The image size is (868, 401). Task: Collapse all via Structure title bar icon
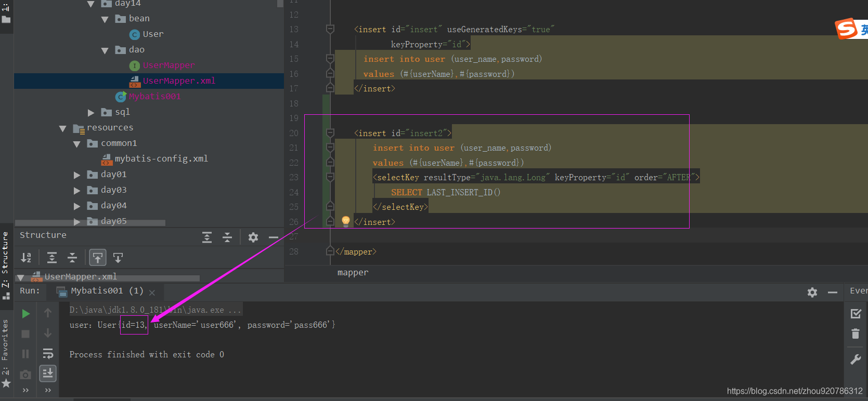click(227, 237)
